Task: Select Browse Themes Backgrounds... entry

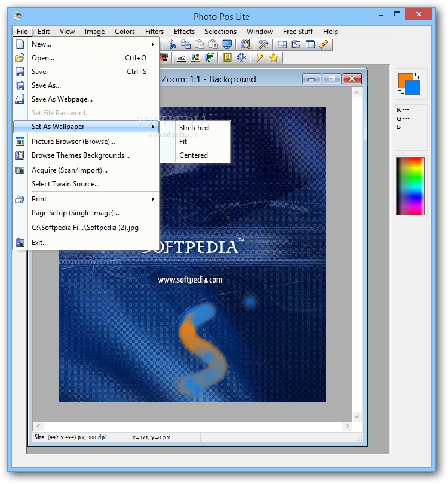Action: point(86,155)
